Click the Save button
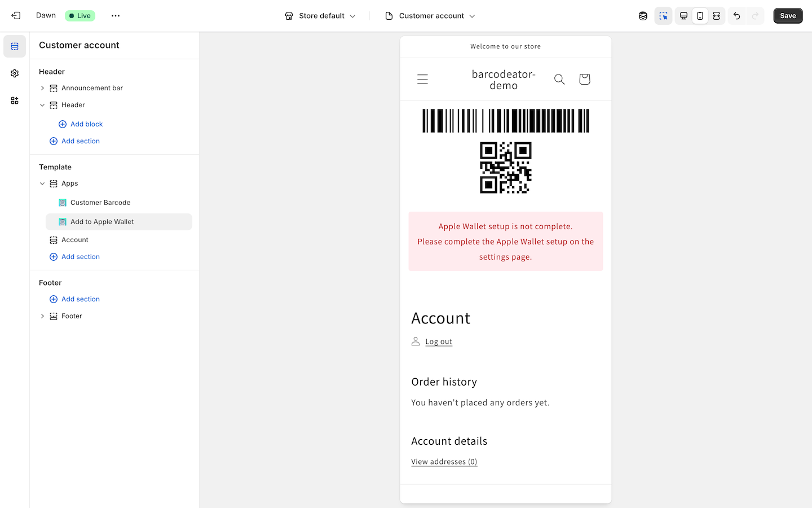 788,15
